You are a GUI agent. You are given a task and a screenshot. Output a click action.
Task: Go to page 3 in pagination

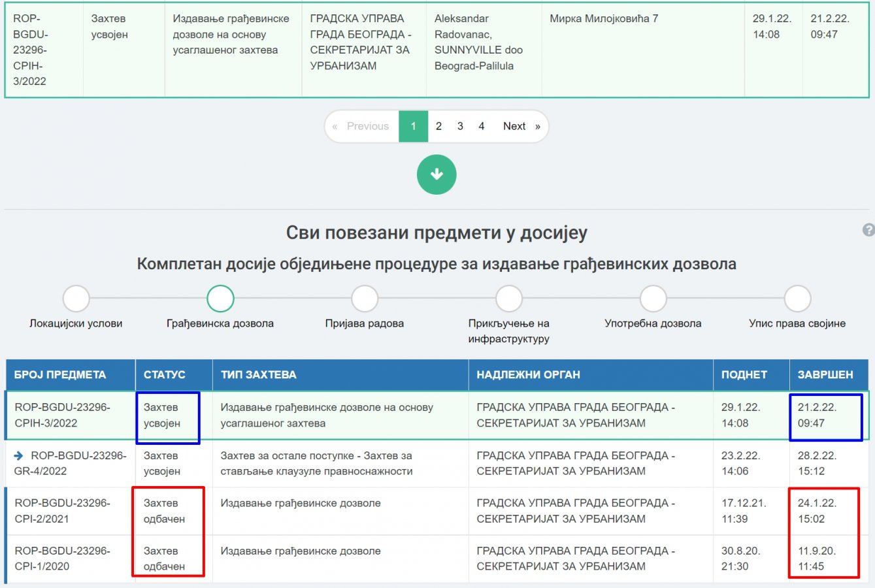tap(460, 126)
